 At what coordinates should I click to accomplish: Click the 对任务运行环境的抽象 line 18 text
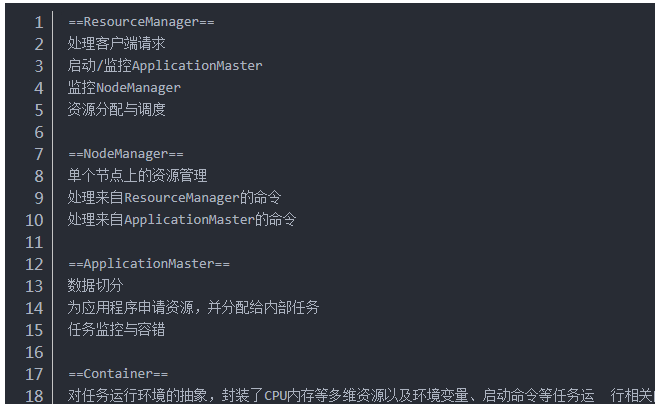[x=361, y=395]
